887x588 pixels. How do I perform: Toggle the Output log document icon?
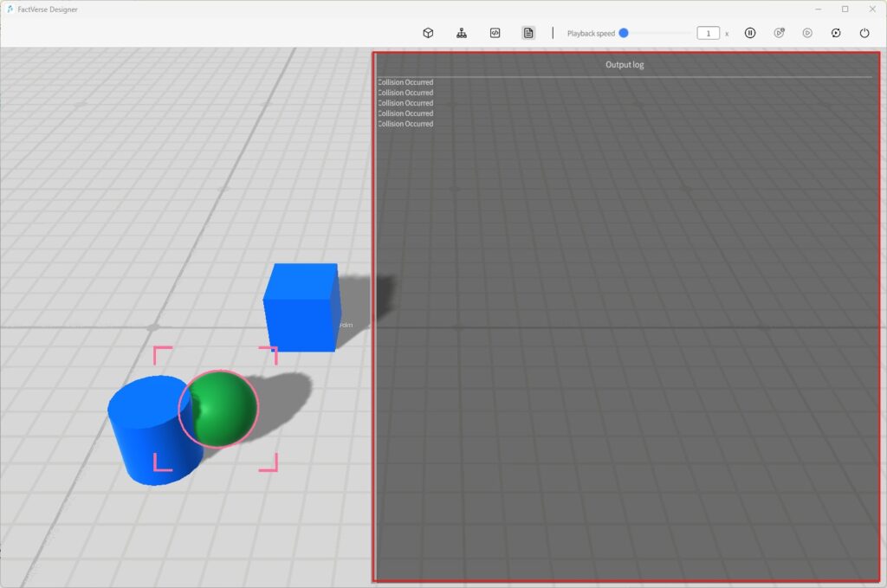point(528,33)
